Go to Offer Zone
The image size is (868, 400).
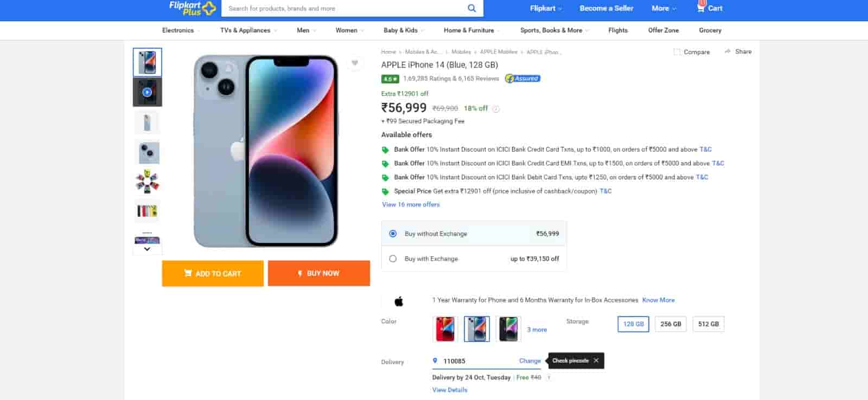(663, 30)
